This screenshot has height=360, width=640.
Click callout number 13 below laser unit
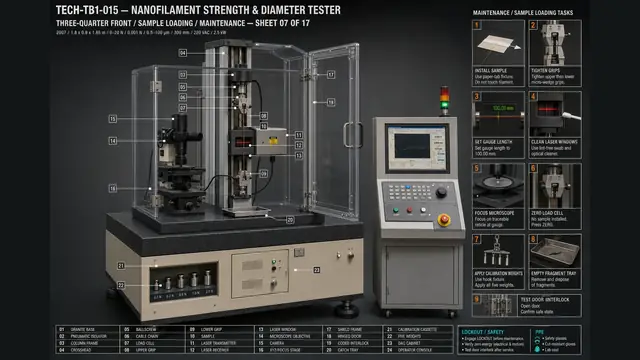(x=299, y=156)
